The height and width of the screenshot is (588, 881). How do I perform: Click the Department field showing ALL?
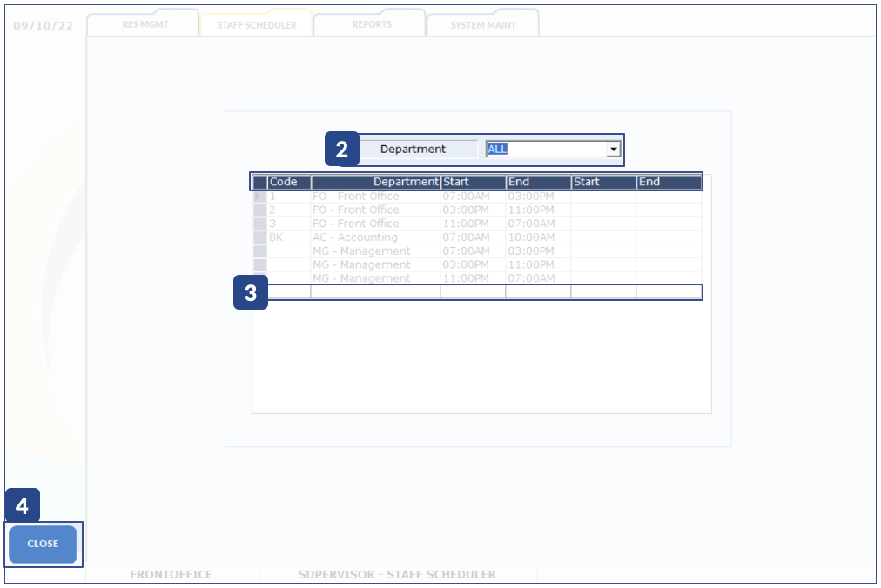tap(545, 150)
